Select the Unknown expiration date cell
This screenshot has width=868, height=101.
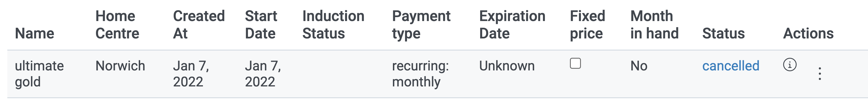pos(507,66)
